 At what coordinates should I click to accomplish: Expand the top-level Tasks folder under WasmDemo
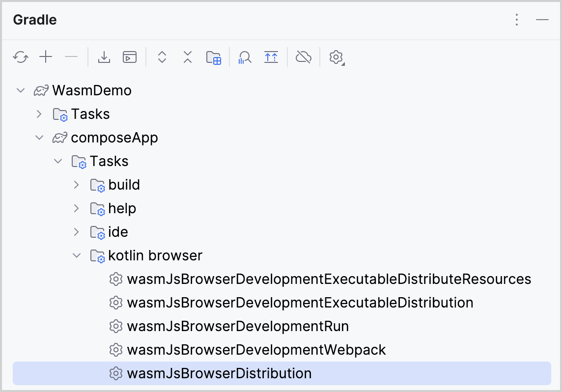tap(39, 114)
